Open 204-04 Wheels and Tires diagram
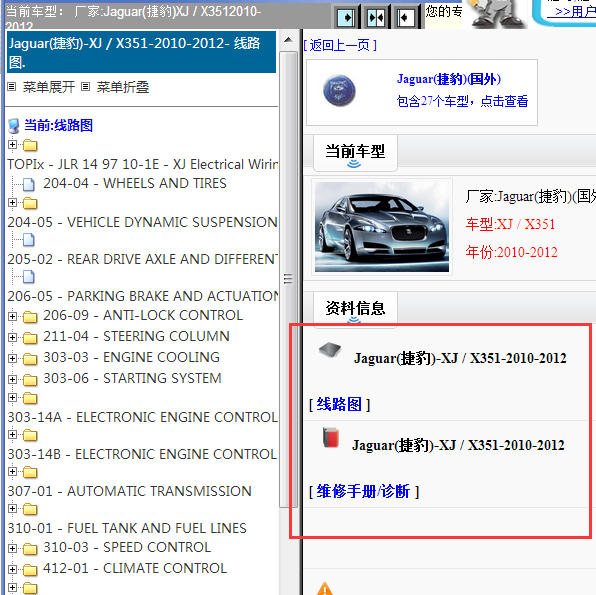This screenshot has width=596, height=595. [x=135, y=183]
